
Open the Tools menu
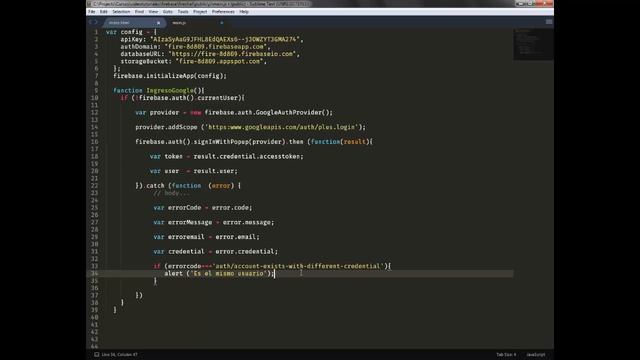point(183,12)
